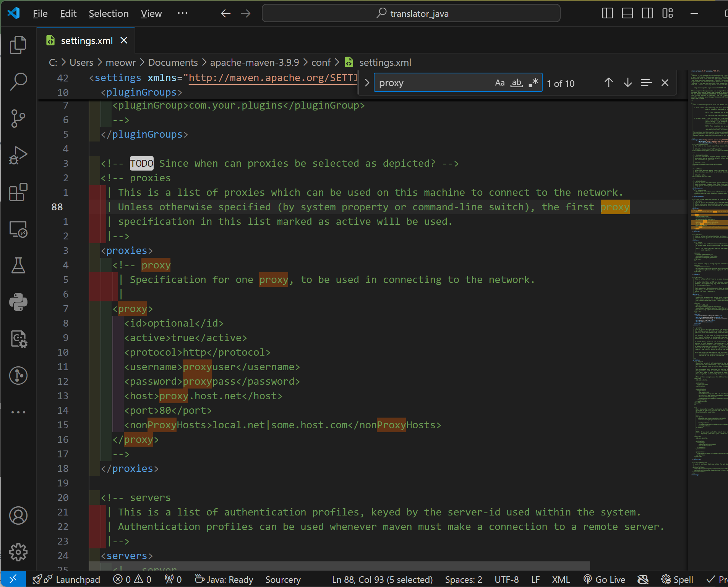
Task: Switch to the settings.xml tab
Action: (x=86, y=41)
